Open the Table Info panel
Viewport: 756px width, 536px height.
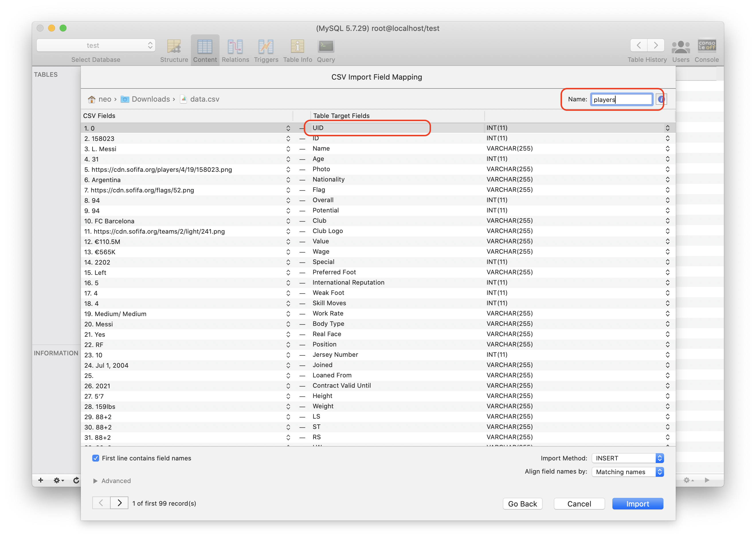(x=297, y=50)
